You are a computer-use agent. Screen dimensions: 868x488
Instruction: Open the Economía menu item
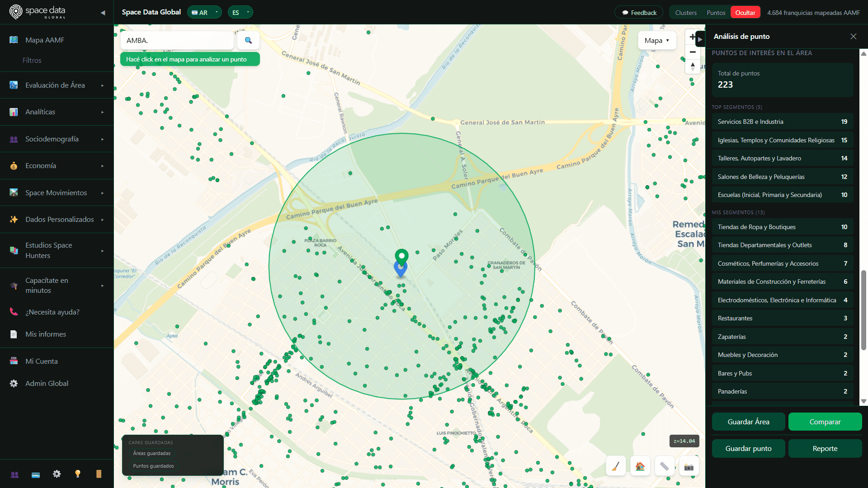click(x=57, y=166)
